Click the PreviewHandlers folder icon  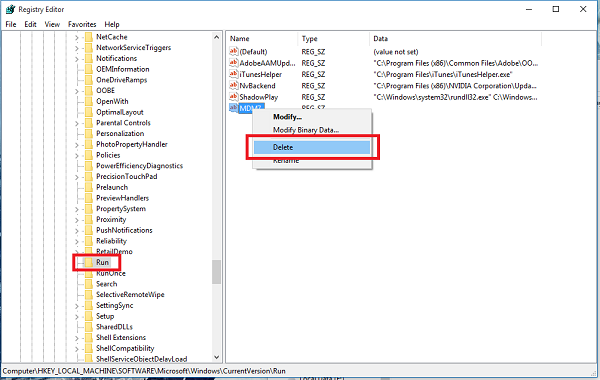pyautogui.click(x=89, y=198)
